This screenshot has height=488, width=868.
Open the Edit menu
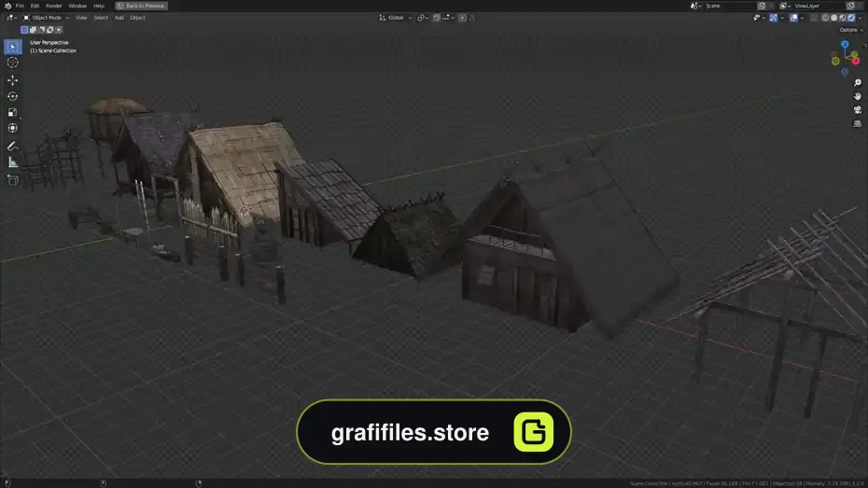[35, 6]
